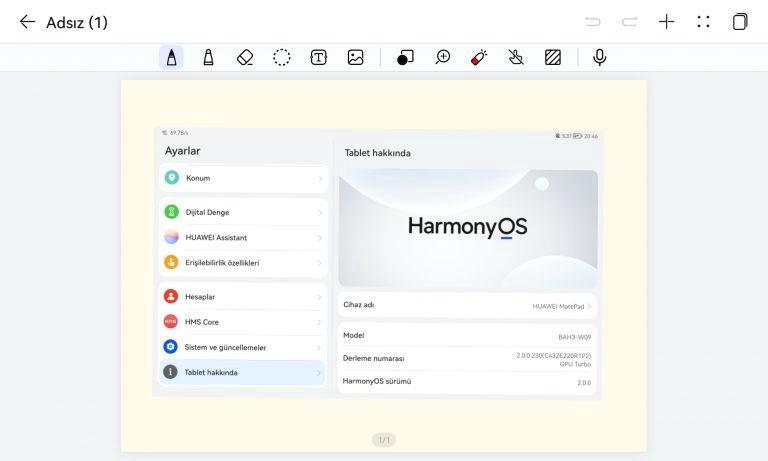The width and height of the screenshot is (768, 461).
Task: Click Tablet hakkında row in settings list
Action: click(x=243, y=372)
